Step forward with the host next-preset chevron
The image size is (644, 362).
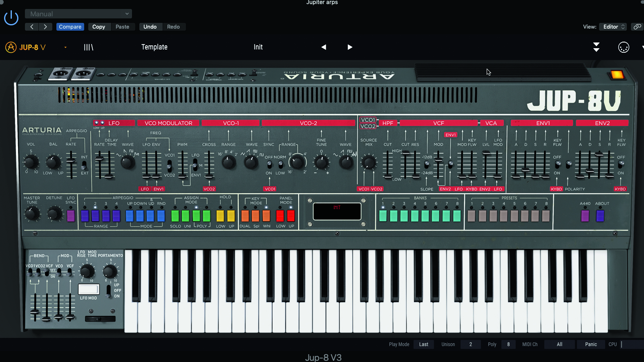45,27
